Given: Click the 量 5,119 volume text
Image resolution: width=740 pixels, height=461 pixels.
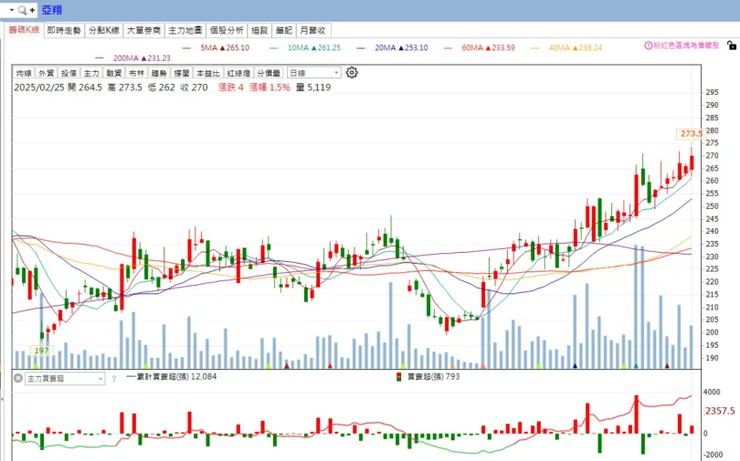Looking at the screenshot, I should coord(313,87).
